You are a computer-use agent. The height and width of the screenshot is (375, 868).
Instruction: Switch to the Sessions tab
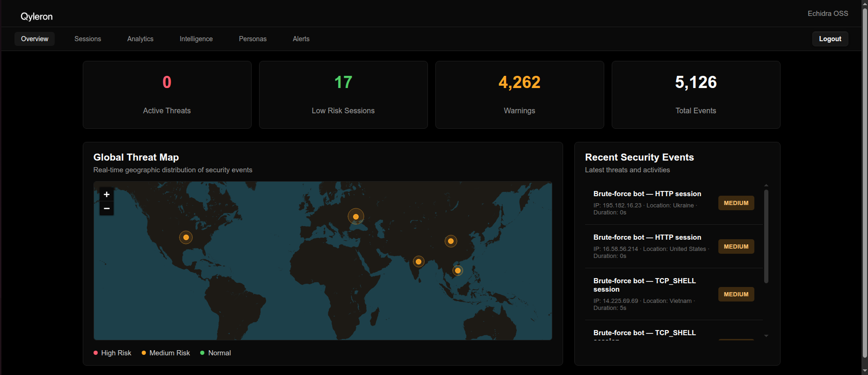pos(87,39)
